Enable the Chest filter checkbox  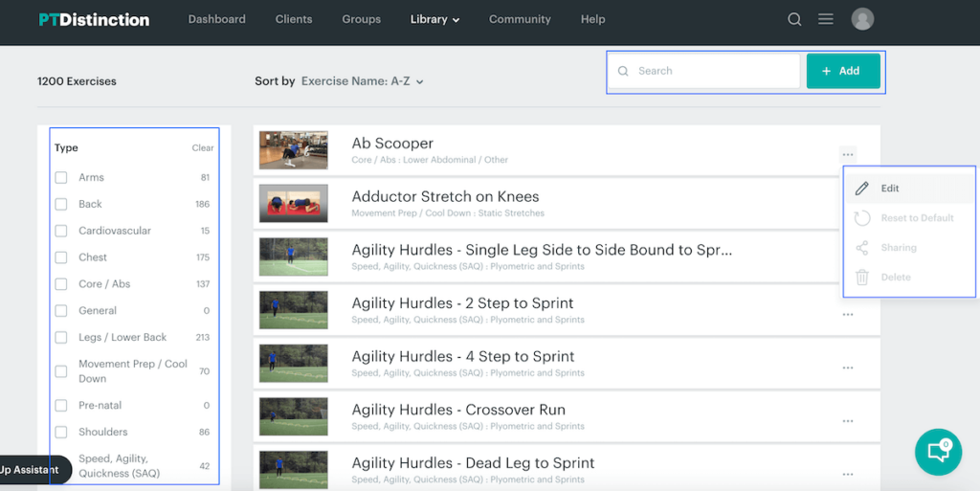point(61,257)
